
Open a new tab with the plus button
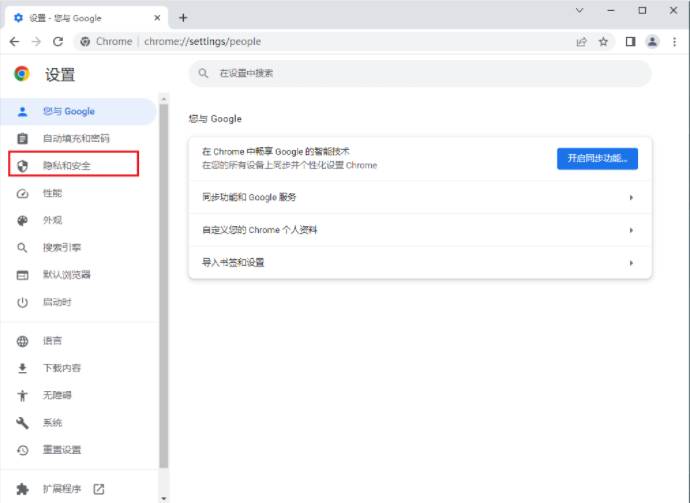[183, 18]
